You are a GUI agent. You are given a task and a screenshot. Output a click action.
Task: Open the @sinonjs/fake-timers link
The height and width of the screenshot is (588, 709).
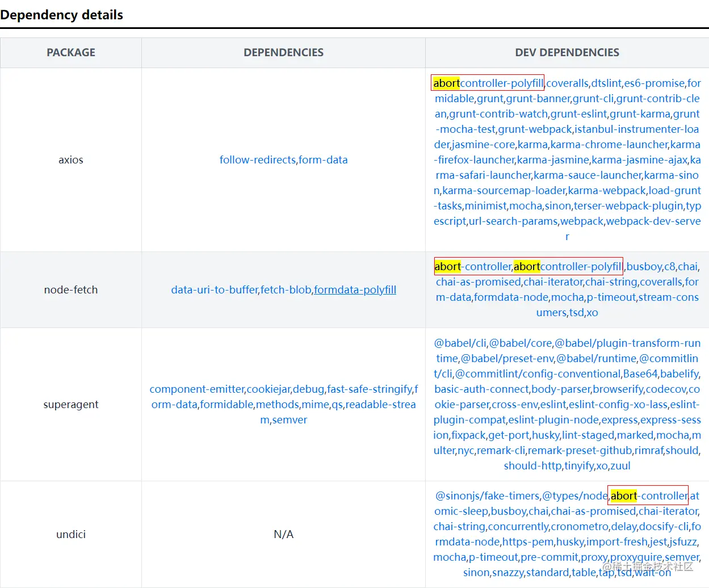pos(487,495)
